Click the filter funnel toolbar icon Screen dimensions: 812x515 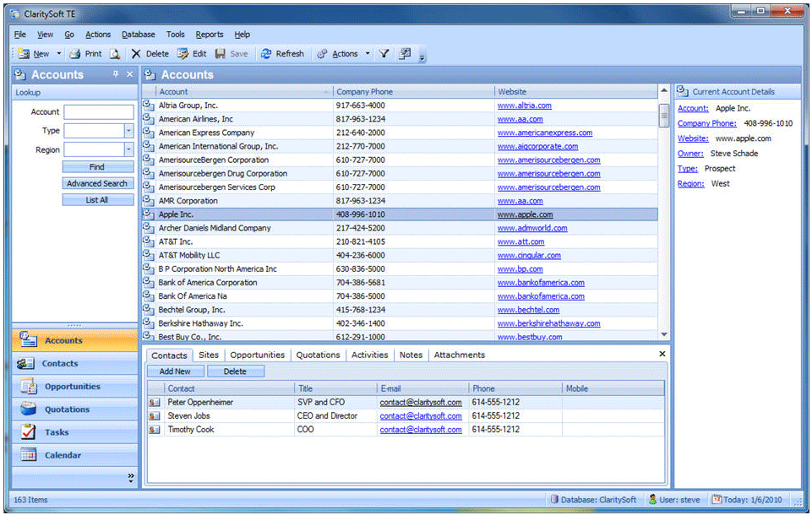tap(384, 53)
